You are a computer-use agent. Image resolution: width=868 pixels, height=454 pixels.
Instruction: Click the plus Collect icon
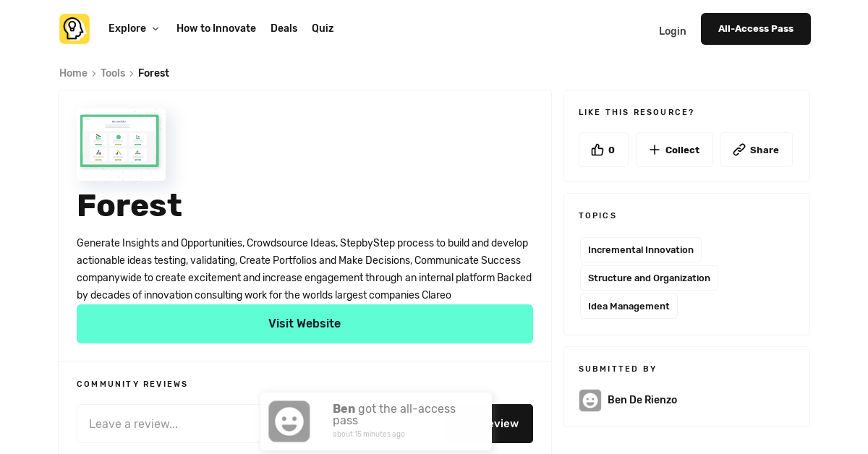coord(655,150)
